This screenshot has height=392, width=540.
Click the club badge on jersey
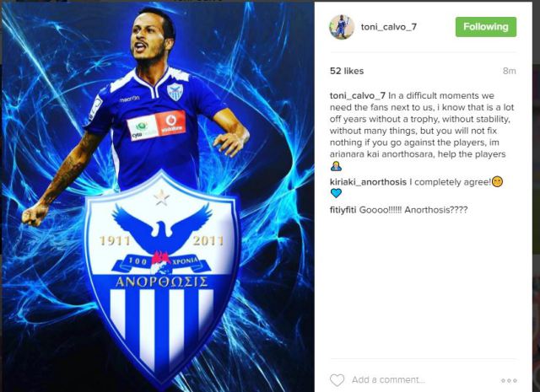175,92
